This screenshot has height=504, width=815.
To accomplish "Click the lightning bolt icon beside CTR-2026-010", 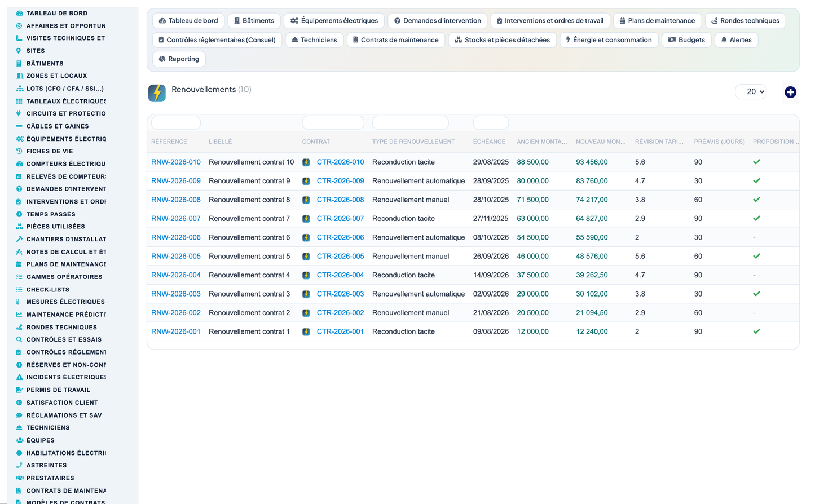I will (x=306, y=162).
